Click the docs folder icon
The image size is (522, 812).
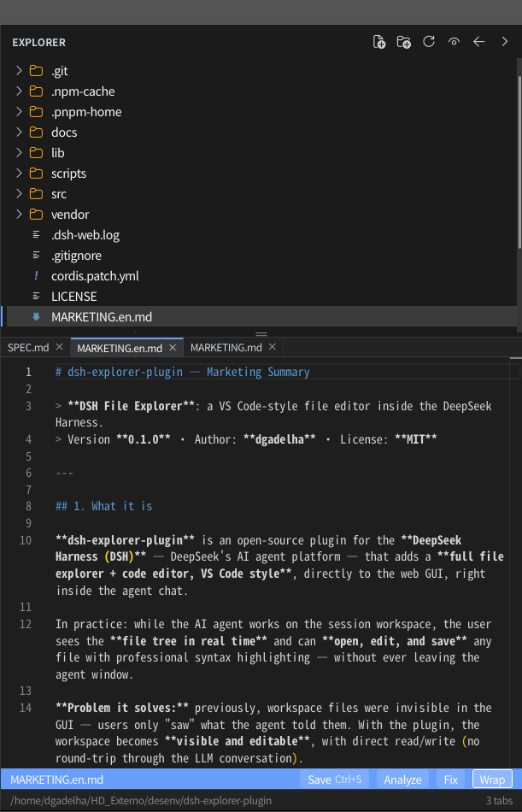tap(36, 132)
